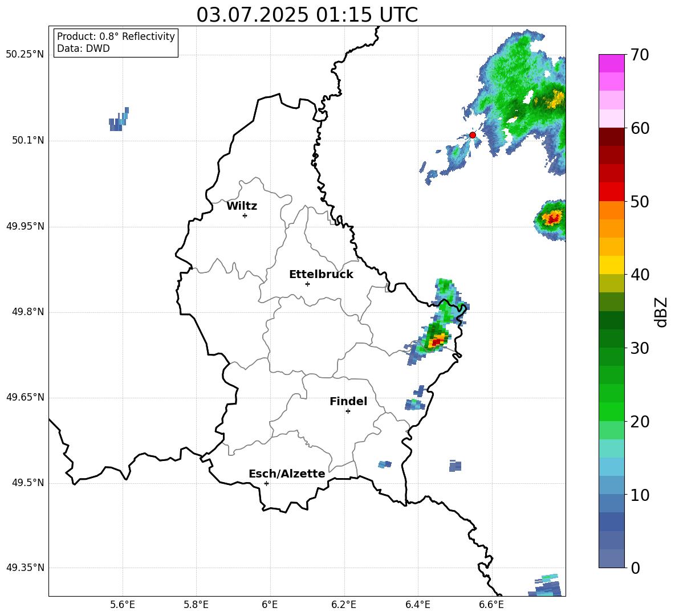Click the 5.6°E longitude label
This screenshot has width=675, height=616.
pyautogui.click(x=123, y=605)
